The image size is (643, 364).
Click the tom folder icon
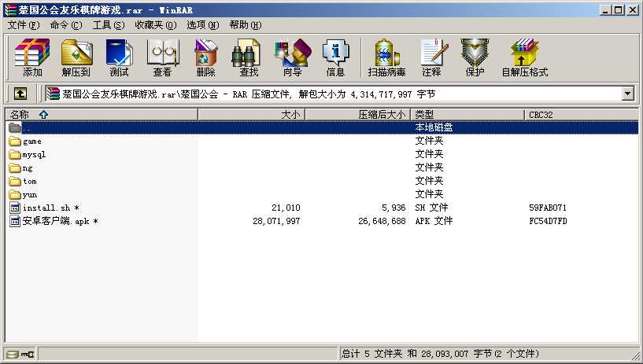[15, 182]
